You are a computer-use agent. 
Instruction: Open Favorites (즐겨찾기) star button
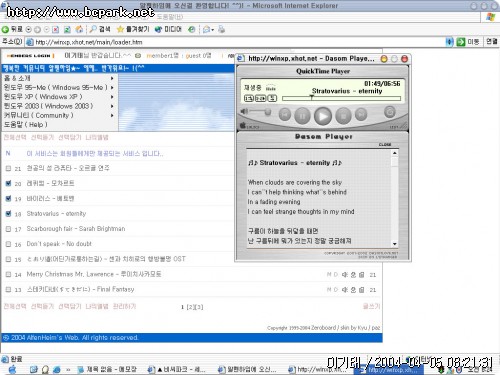[x=133, y=29]
